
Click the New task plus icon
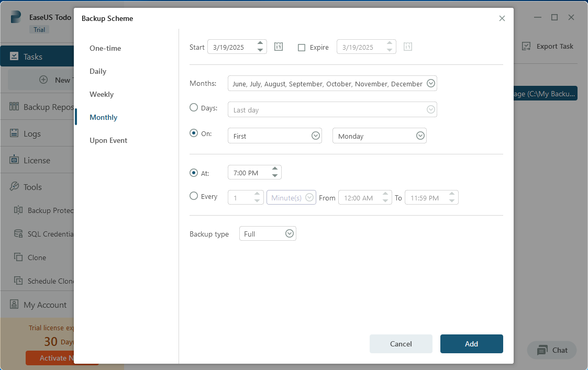[x=43, y=80]
